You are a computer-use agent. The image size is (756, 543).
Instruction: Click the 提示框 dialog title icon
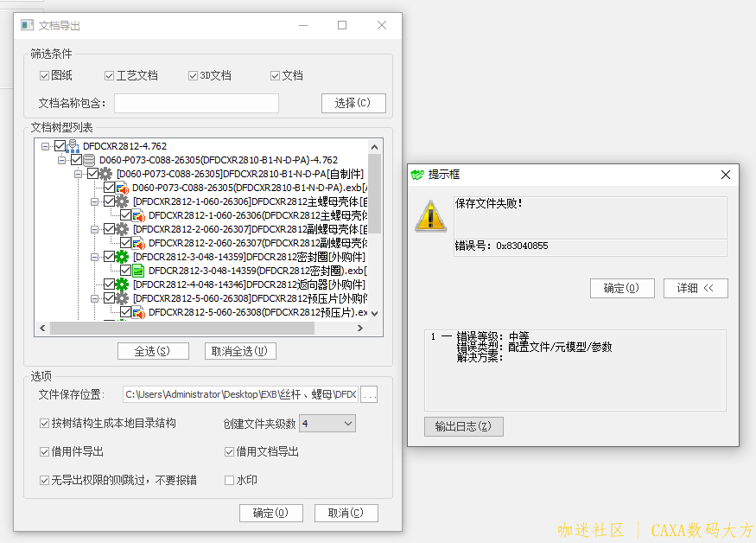tap(417, 175)
